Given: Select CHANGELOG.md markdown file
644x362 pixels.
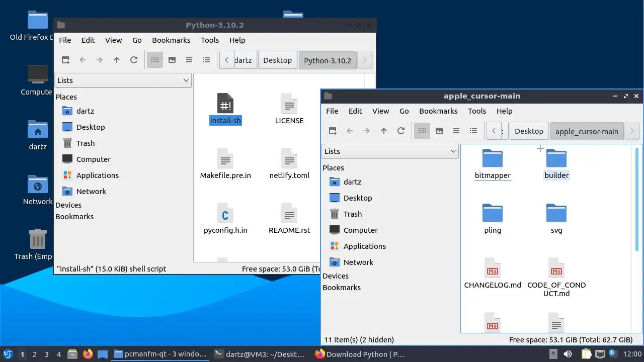Looking at the screenshot, I should 493,273.
